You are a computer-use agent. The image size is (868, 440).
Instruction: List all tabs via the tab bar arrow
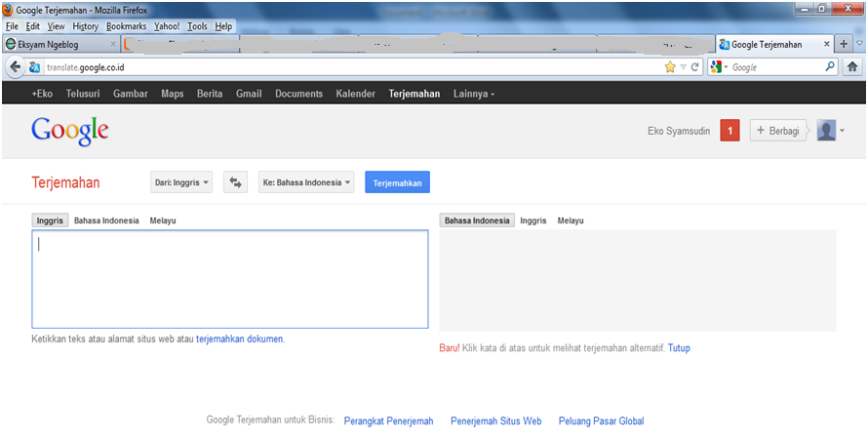click(859, 43)
